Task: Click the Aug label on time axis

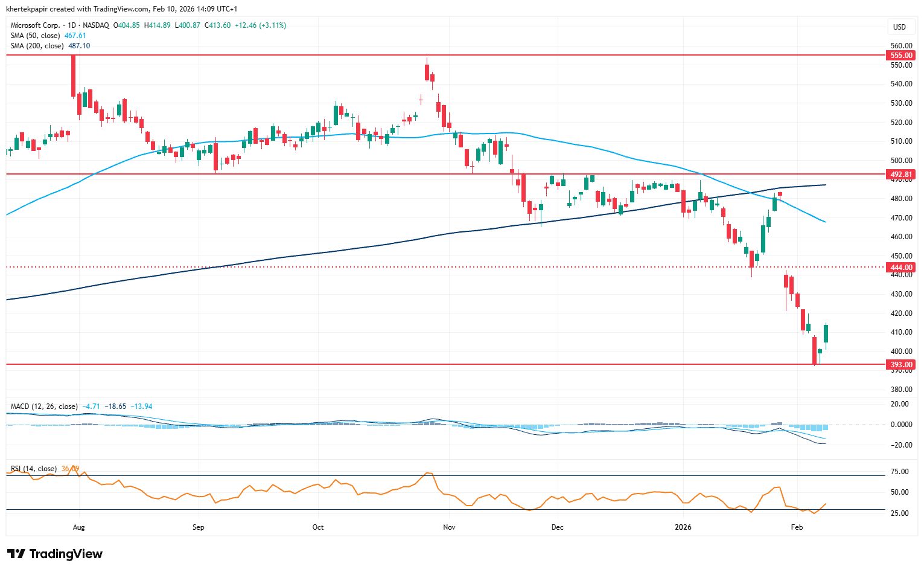Action: coord(78,527)
